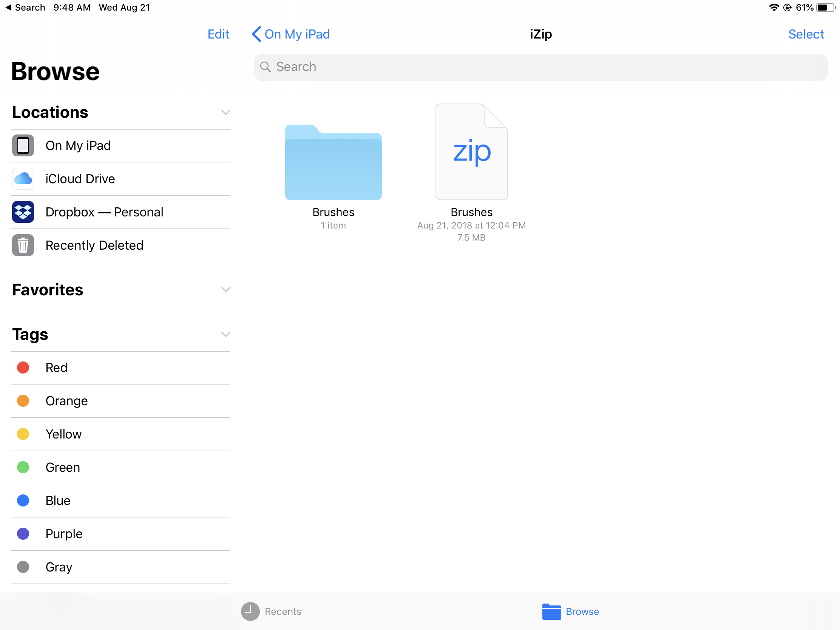Viewport: 840px width, 630px height.
Task: Open Recently Deleted row
Action: pyautogui.click(x=121, y=245)
